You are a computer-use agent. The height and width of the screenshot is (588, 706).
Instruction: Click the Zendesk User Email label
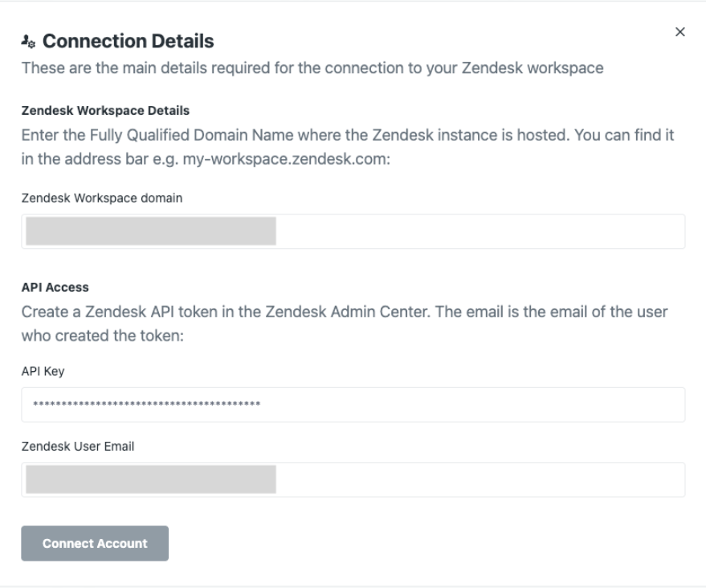pyautogui.click(x=77, y=447)
